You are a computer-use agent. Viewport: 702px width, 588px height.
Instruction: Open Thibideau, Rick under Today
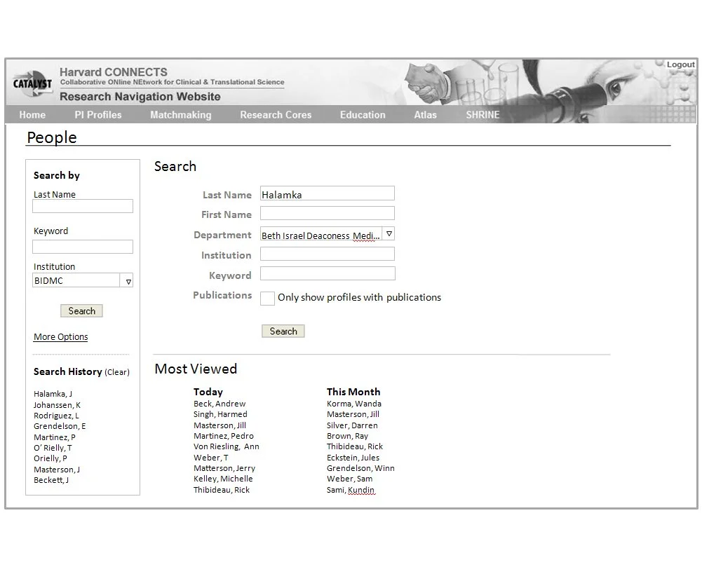tap(222, 490)
